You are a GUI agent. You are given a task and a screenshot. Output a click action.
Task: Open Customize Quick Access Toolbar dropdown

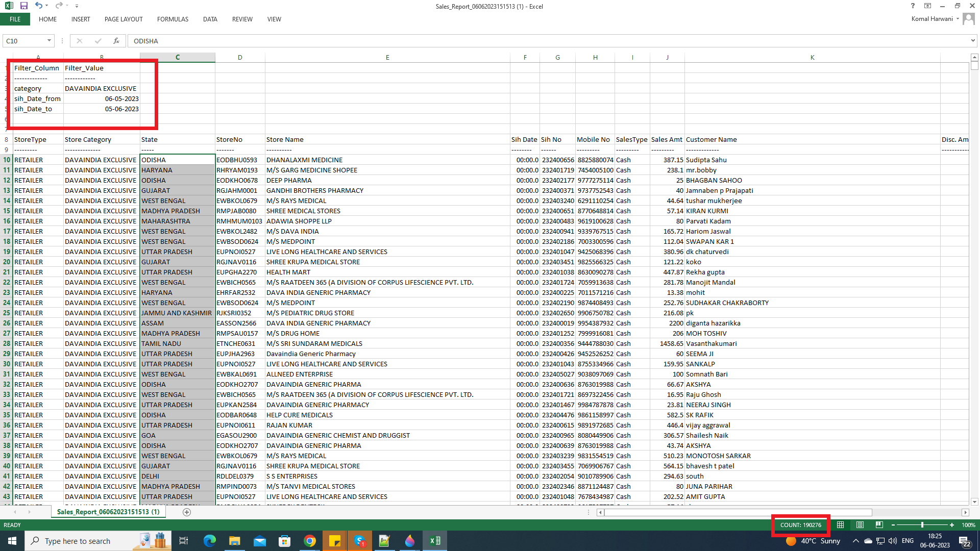click(77, 6)
